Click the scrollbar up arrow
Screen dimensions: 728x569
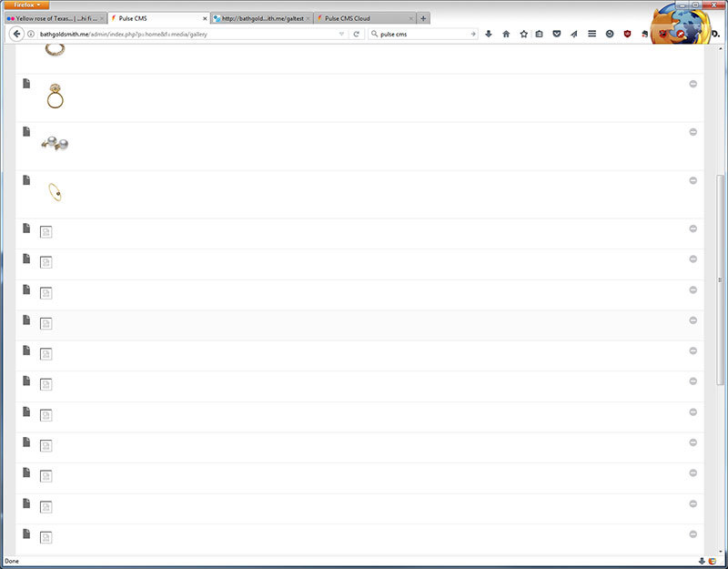(720, 48)
